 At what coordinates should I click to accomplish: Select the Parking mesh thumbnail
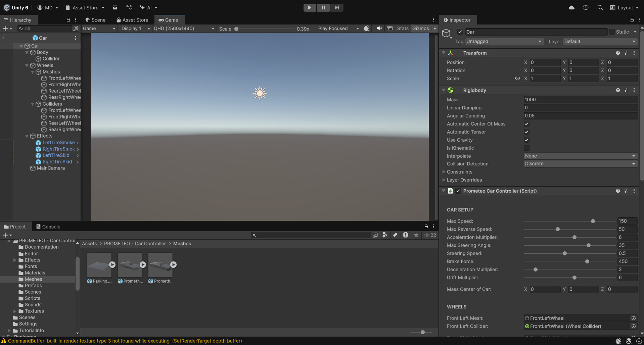pyautogui.click(x=99, y=265)
